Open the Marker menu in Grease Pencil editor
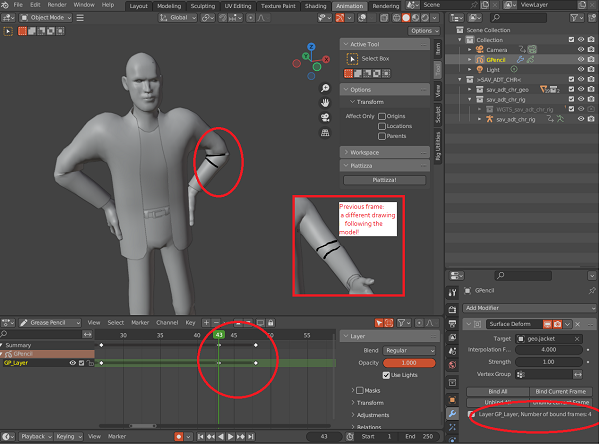 click(138, 323)
